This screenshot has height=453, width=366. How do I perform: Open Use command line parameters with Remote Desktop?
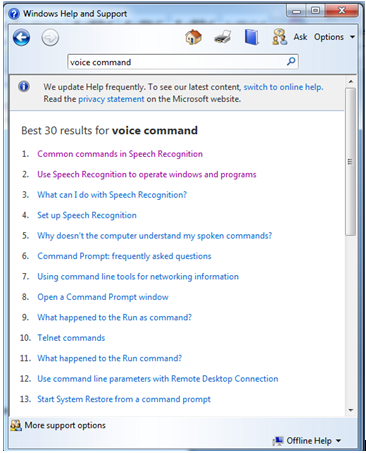coord(158,379)
